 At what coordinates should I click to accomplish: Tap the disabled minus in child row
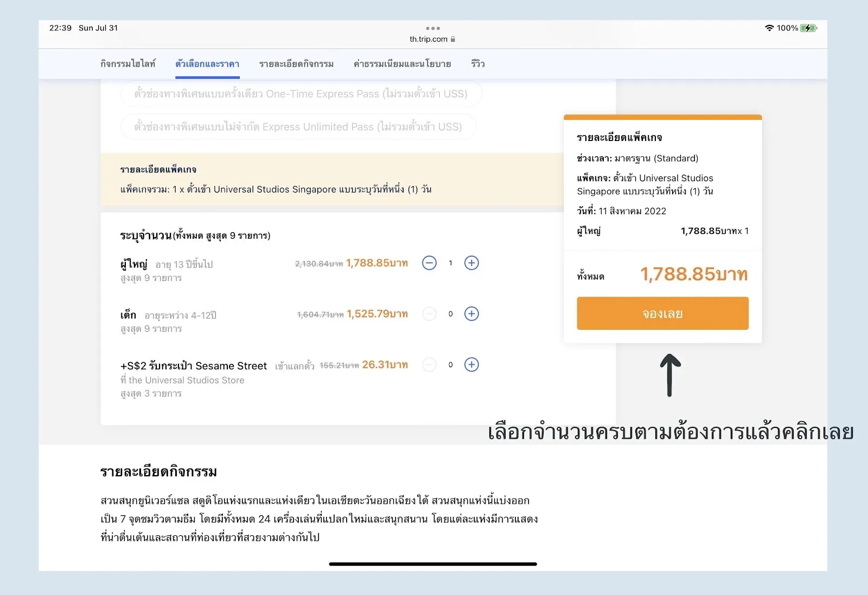[429, 314]
